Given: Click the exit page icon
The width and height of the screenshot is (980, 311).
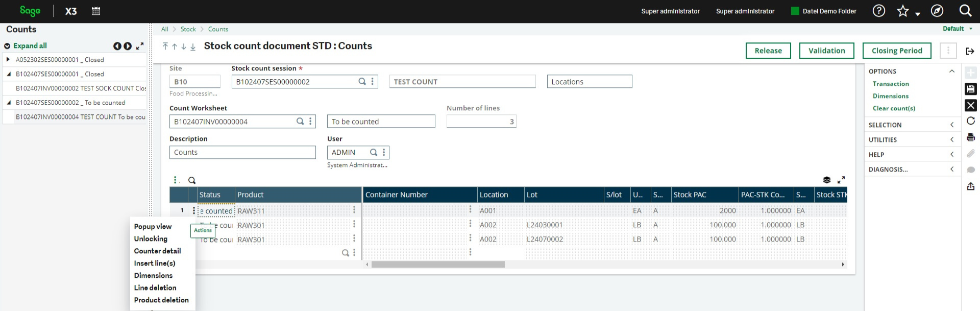Looking at the screenshot, I should tap(970, 51).
